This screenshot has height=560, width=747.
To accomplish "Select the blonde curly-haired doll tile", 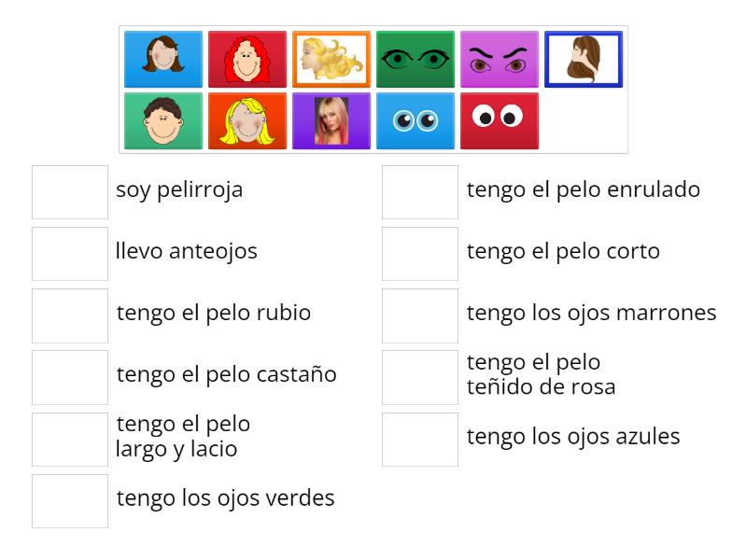I will [331, 59].
